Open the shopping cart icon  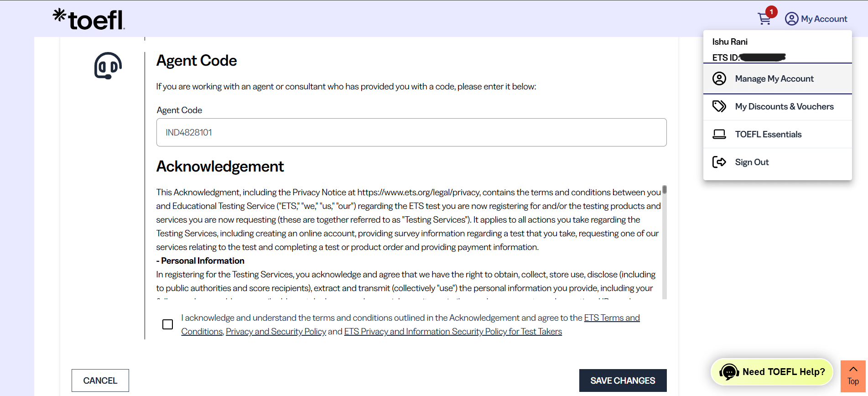[764, 18]
